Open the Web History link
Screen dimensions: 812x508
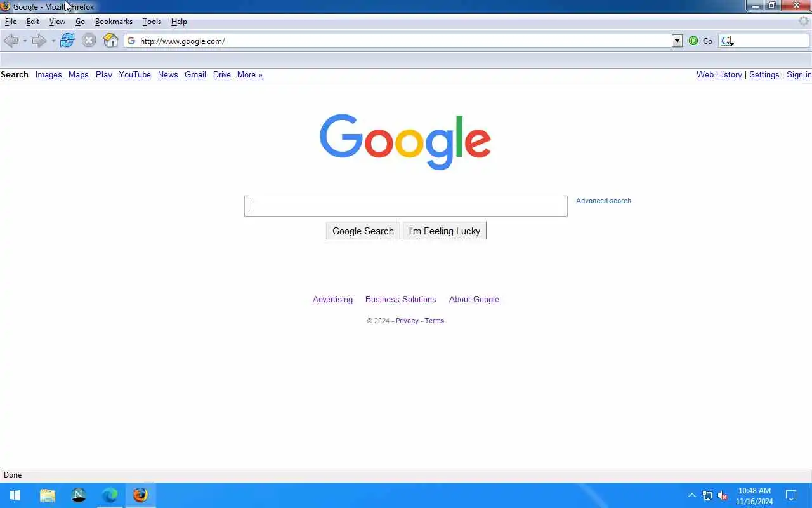coord(719,74)
